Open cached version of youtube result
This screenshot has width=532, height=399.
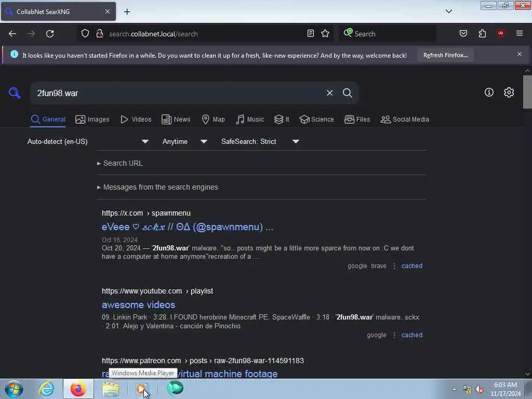[412, 335]
